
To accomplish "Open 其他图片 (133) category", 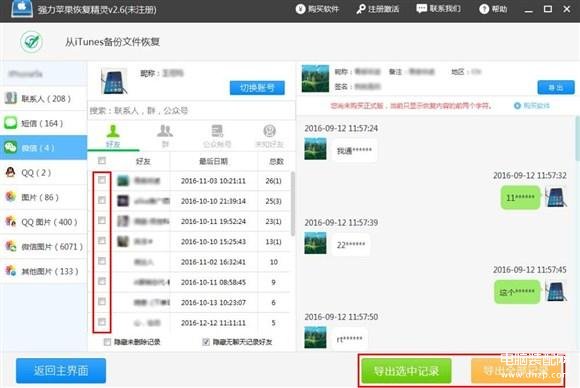I will pyautogui.click(x=44, y=271).
